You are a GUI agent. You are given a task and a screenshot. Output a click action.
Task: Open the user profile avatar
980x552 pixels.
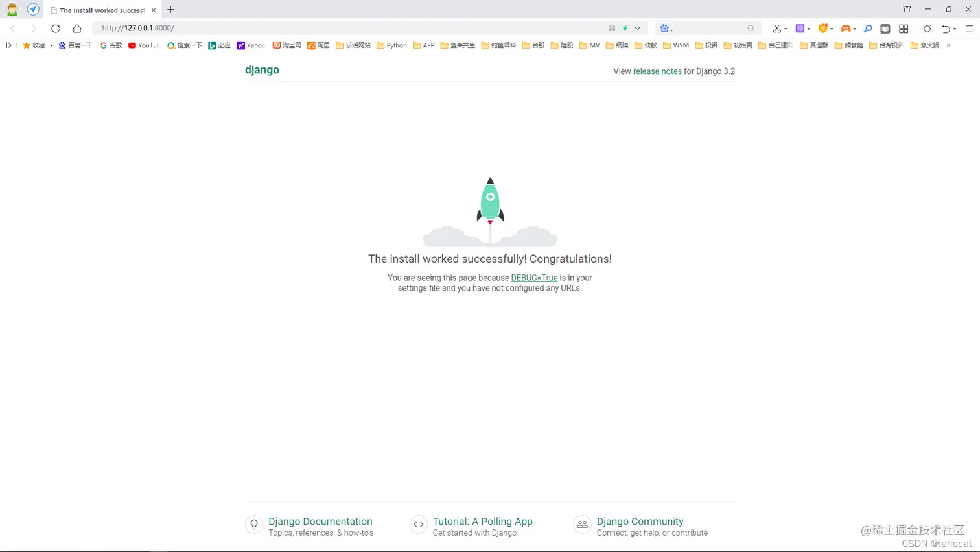(x=12, y=10)
